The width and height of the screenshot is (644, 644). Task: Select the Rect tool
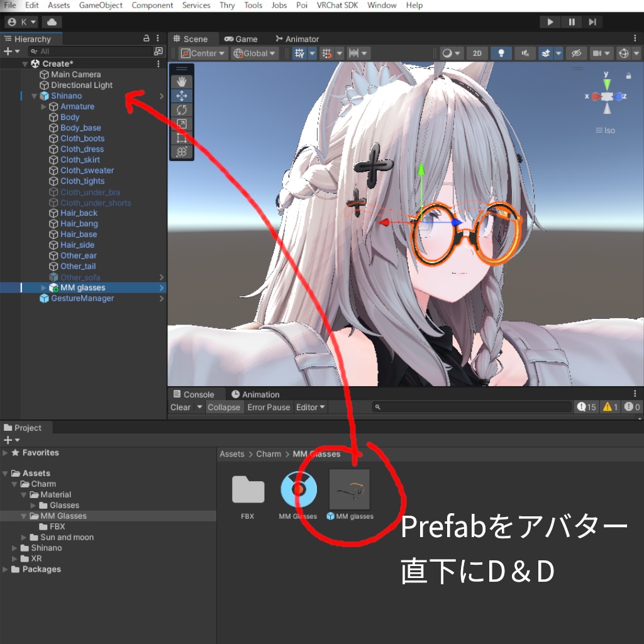[x=181, y=137]
